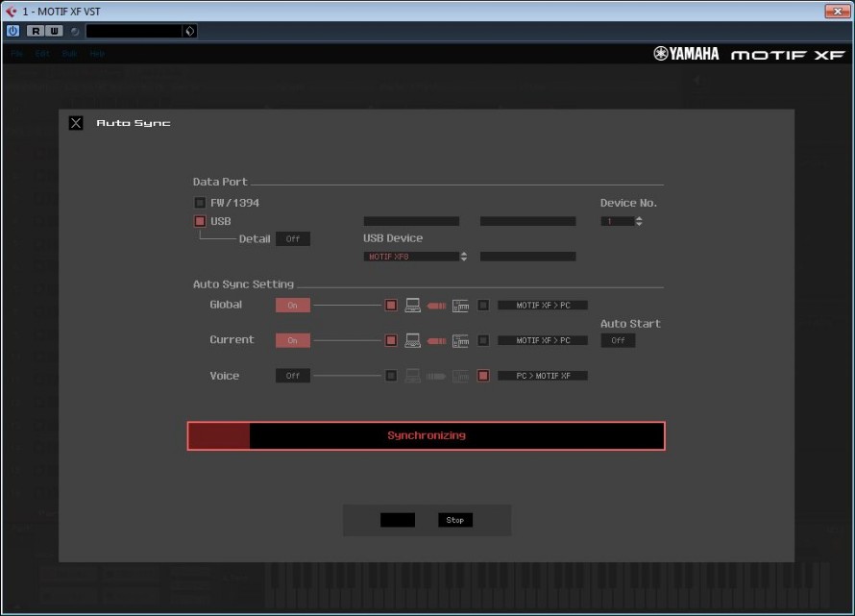The image size is (855, 616).
Task: Turn on Voice auto sync toggle
Action: tap(292, 376)
